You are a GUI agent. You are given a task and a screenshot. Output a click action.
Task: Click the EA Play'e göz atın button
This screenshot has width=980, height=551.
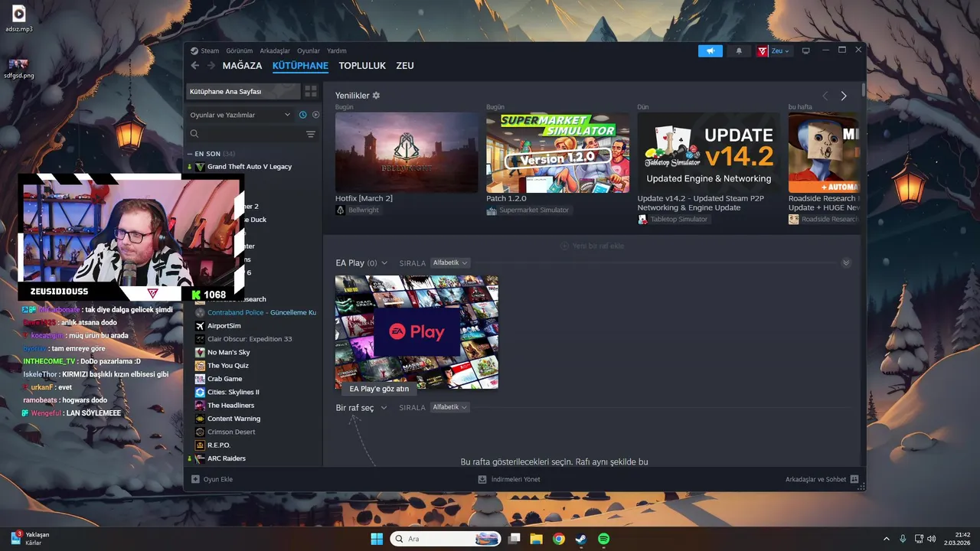tap(379, 389)
